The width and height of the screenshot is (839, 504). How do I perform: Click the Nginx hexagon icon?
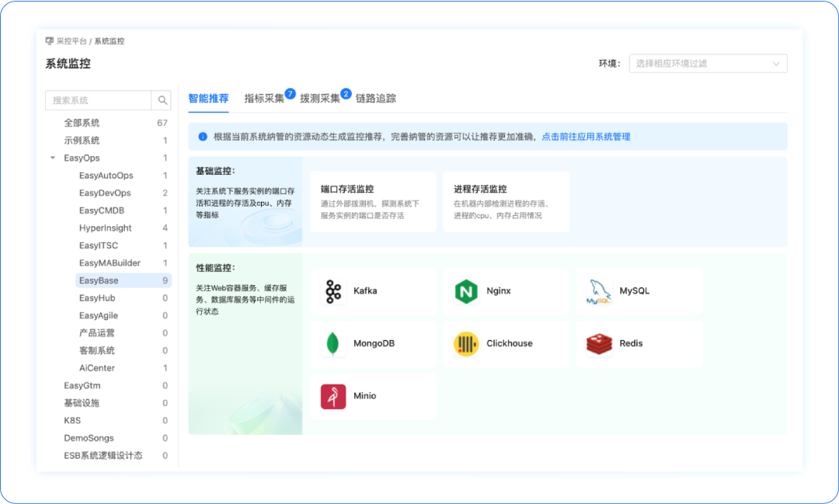tap(466, 291)
